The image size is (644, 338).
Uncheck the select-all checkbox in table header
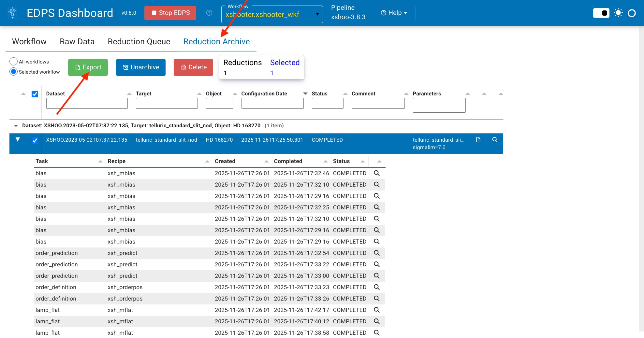point(35,94)
